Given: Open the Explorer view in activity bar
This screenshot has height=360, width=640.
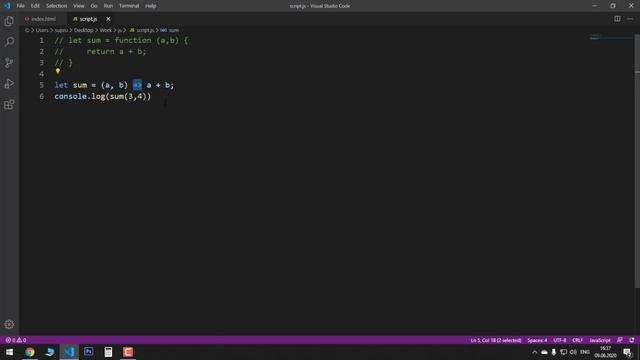Looking at the screenshot, I should pos(9,21).
